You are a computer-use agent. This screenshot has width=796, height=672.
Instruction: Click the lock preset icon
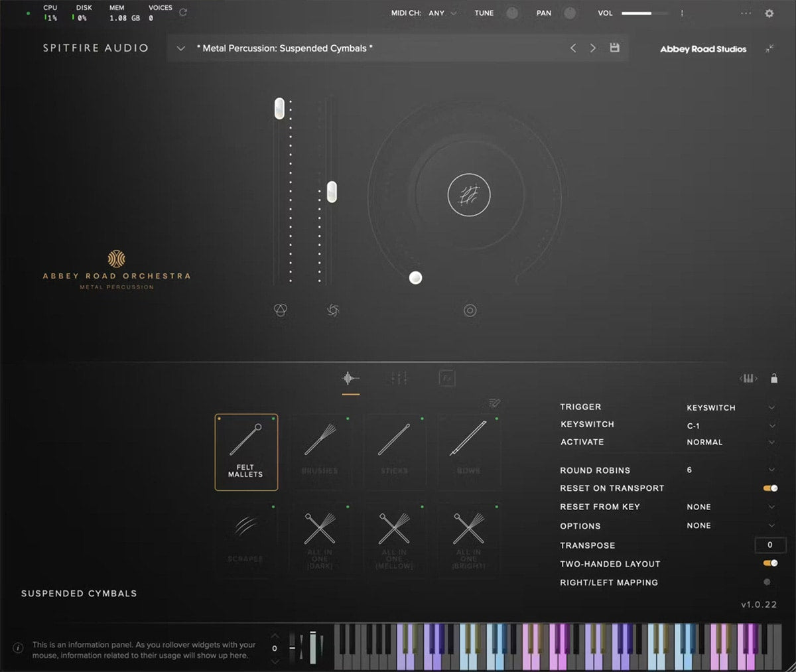(773, 378)
